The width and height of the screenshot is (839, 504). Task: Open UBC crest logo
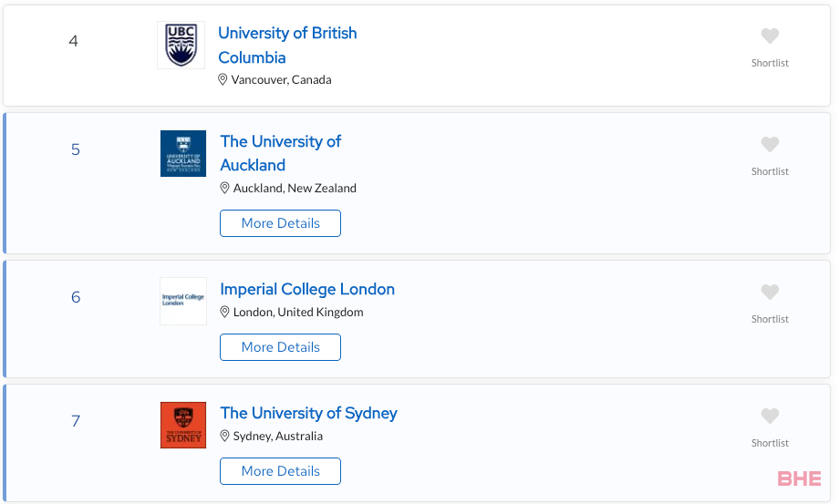(x=181, y=45)
